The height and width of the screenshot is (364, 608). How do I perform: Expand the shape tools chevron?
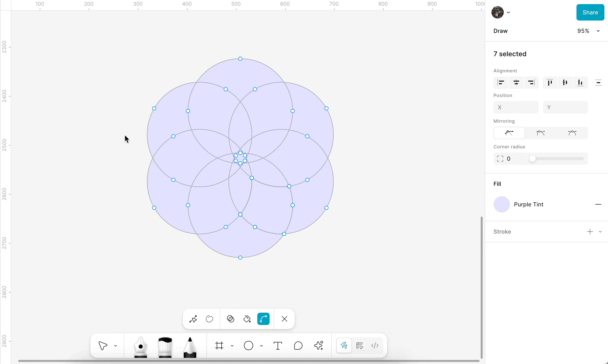261,346
